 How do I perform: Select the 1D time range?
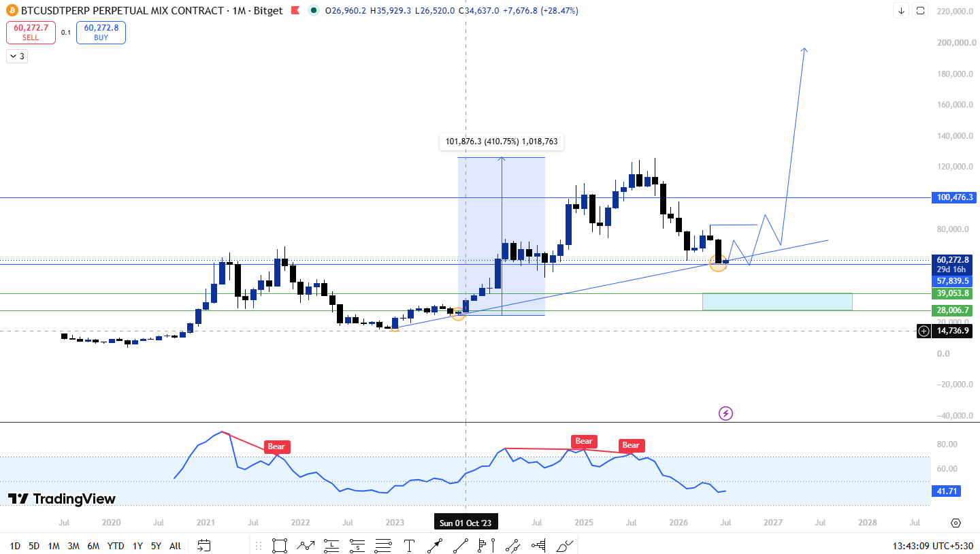(x=15, y=545)
